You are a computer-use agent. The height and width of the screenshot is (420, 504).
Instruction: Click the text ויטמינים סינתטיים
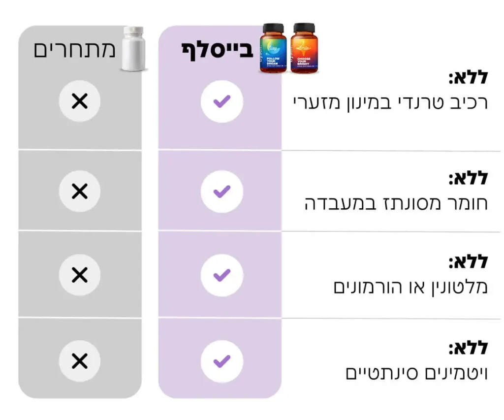tap(416, 373)
